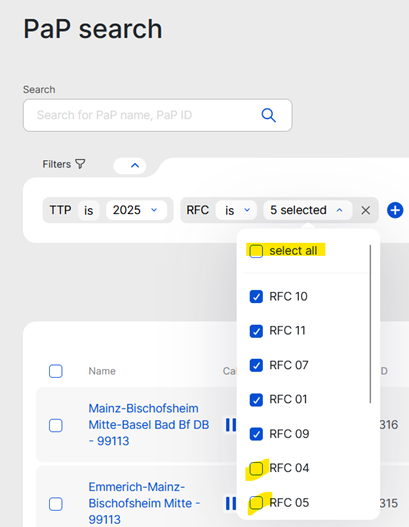This screenshot has width=409, height=527.
Task: Click the Filters funnel icon
Action: [x=80, y=164]
